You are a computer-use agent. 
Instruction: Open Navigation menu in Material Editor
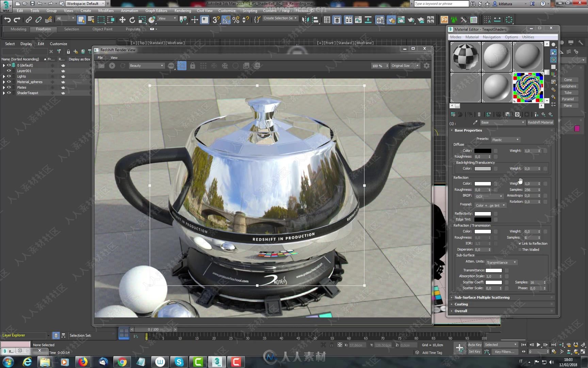tap(492, 37)
